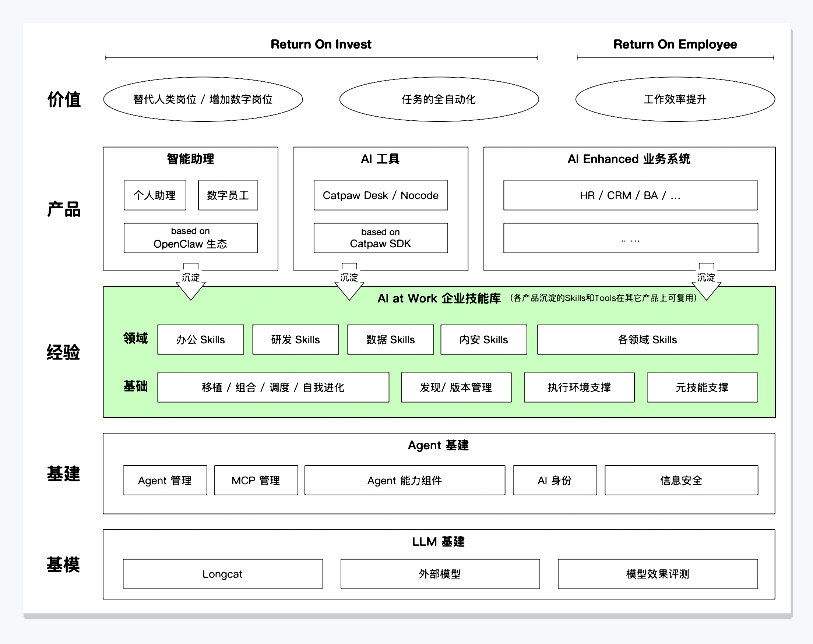Click the 沉淀 arrow under AI 工具
This screenshot has height=644, width=813.
(349, 281)
